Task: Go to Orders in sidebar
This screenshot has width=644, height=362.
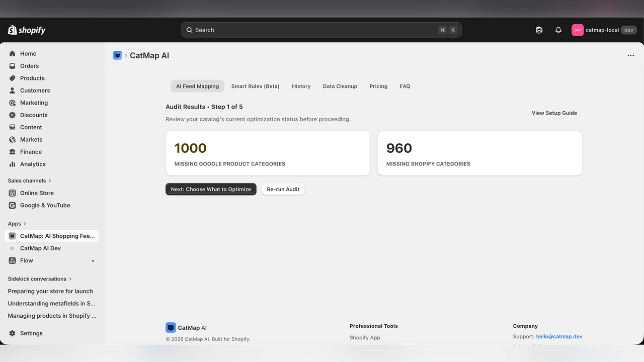Action: point(52,66)
